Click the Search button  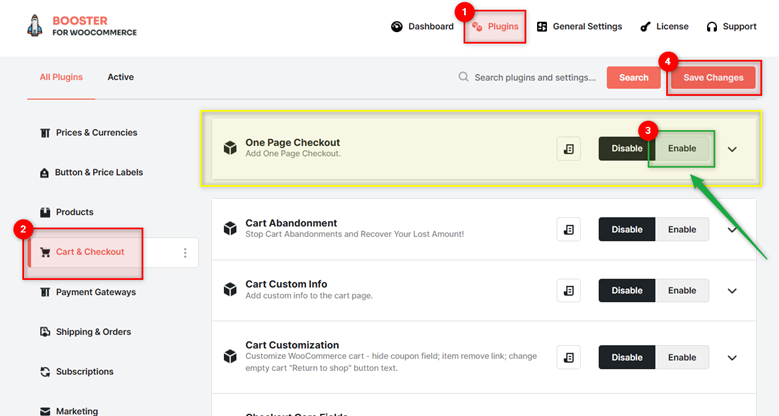tap(633, 78)
